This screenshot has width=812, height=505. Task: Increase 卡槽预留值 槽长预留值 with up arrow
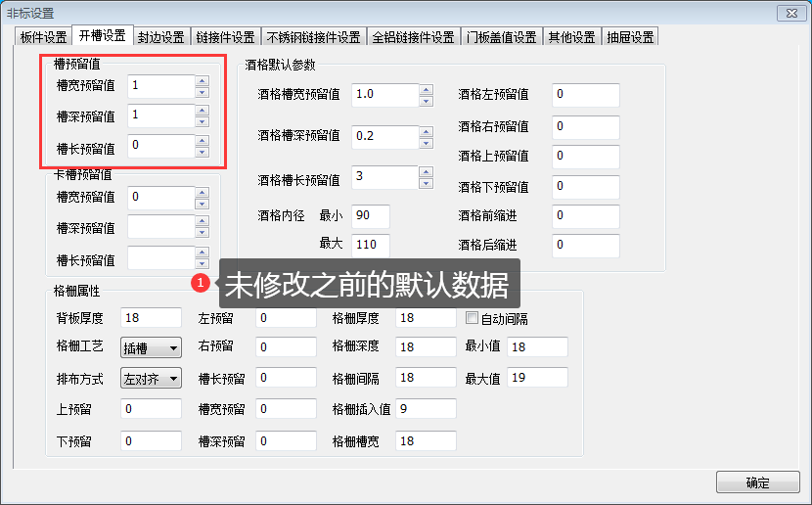click(203, 252)
